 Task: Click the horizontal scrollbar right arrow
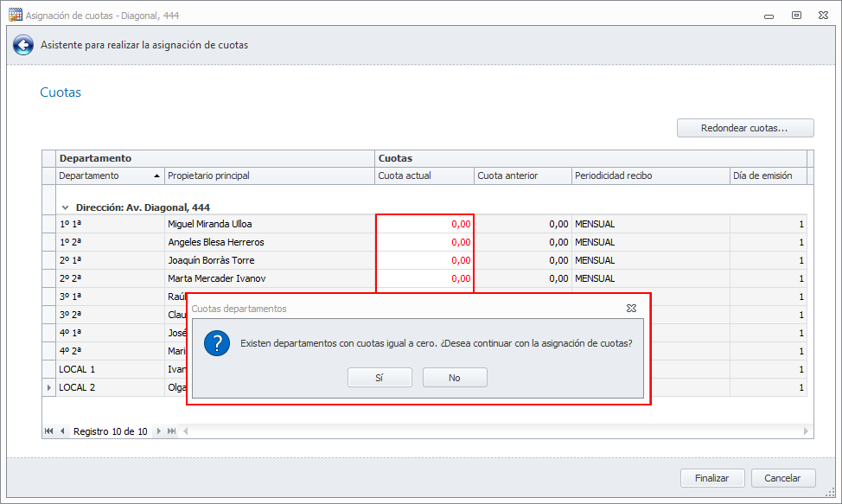click(806, 431)
